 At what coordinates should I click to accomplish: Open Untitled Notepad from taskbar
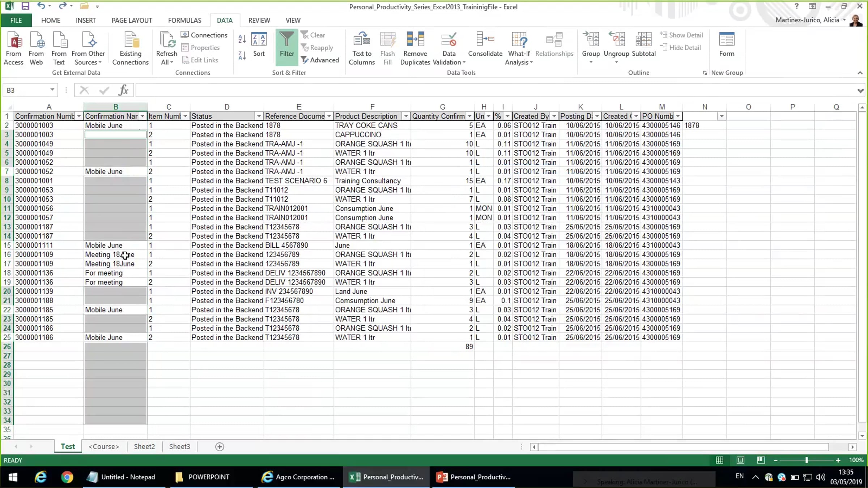pyautogui.click(x=121, y=477)
